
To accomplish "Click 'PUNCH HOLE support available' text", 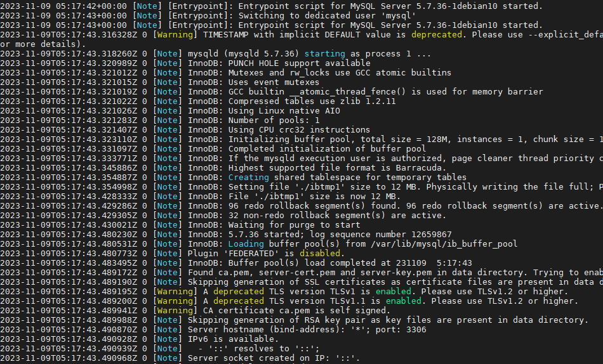I will tap(299, 63).
